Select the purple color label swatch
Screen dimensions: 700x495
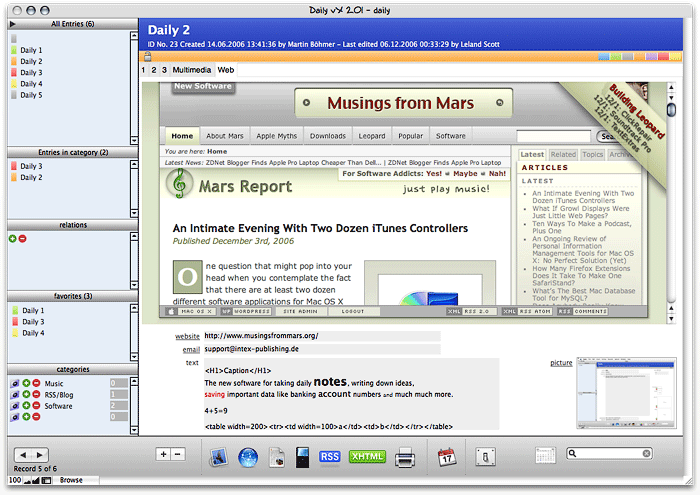click(x=651, y=57)
